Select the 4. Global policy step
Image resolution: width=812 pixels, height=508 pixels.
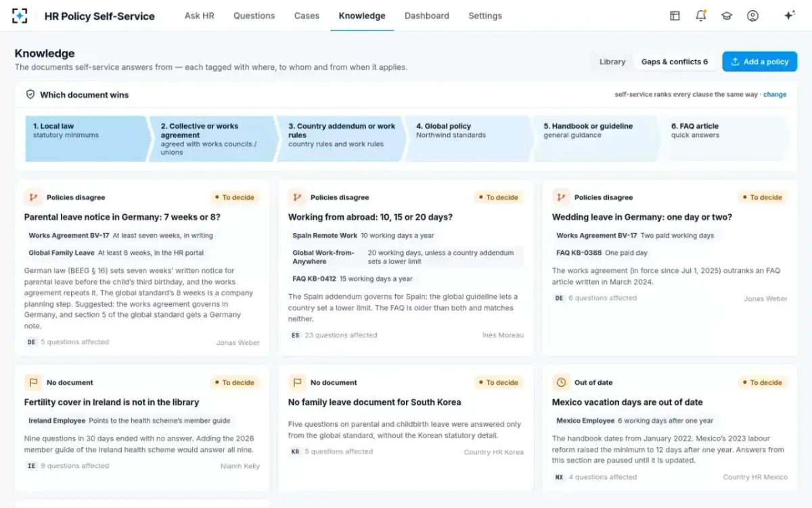[469, 139]
